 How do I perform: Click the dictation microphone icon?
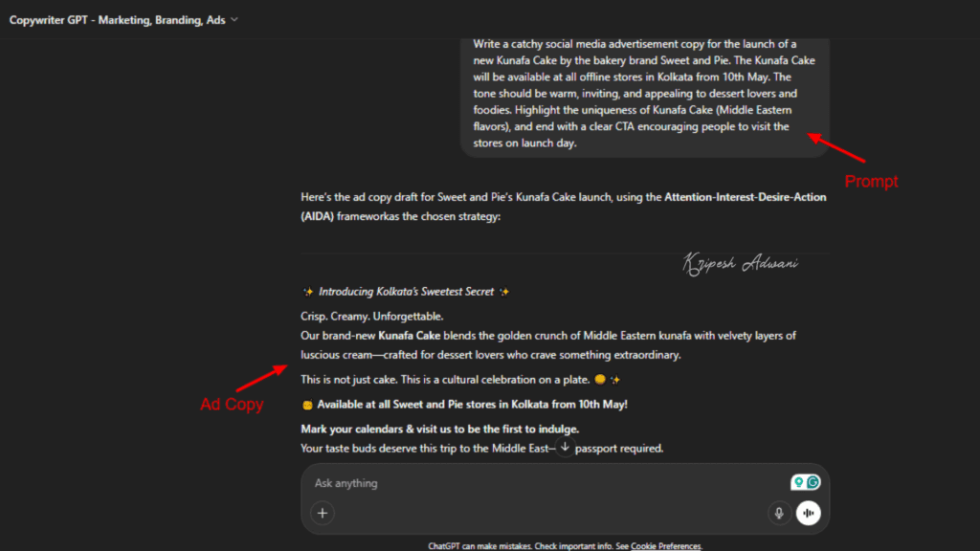(779, 514)
